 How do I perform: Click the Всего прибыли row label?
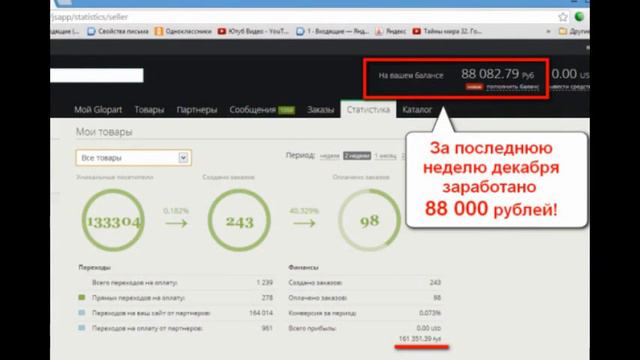312,328
